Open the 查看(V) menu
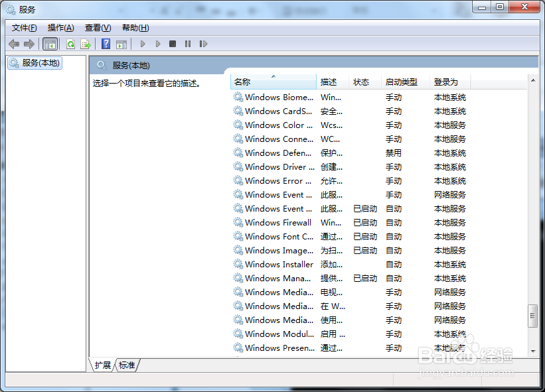Viewport: 545px width, 392px height. tap(98, 28)
